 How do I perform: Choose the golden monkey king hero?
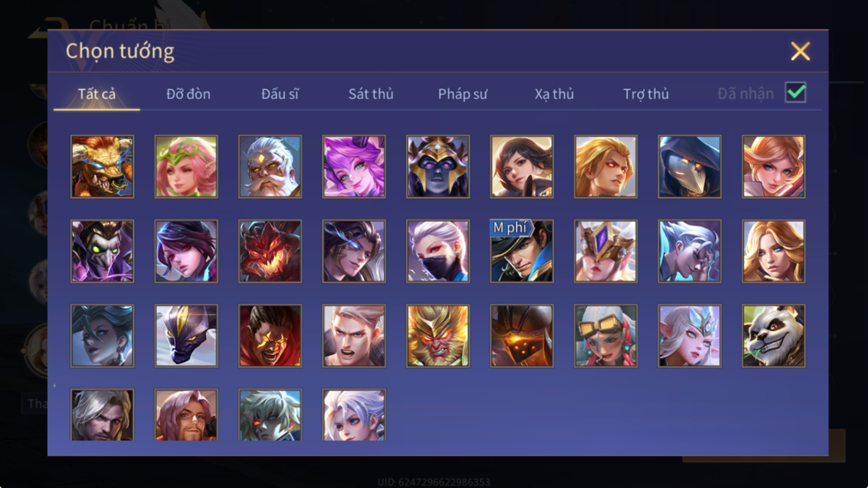point(438,335)
